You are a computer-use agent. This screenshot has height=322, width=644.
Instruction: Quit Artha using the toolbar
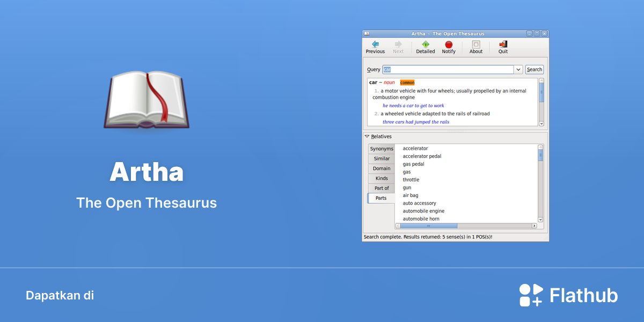(503, 47)
